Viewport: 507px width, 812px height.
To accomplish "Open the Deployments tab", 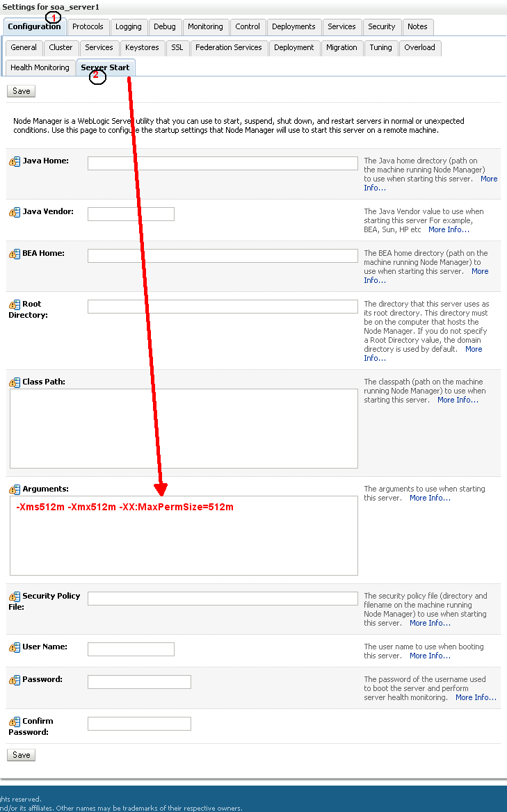I will click(293, 26).
